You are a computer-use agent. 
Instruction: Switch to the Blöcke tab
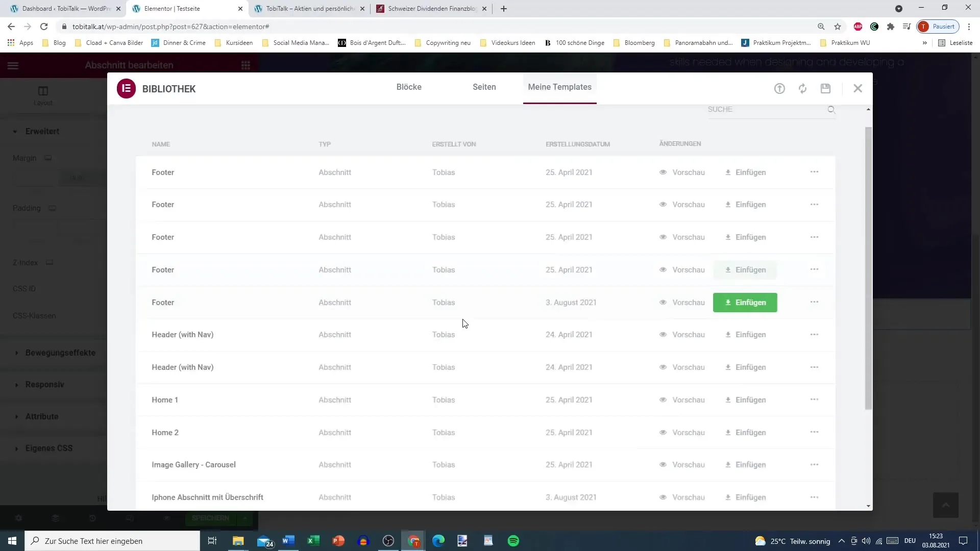[409, 87]
